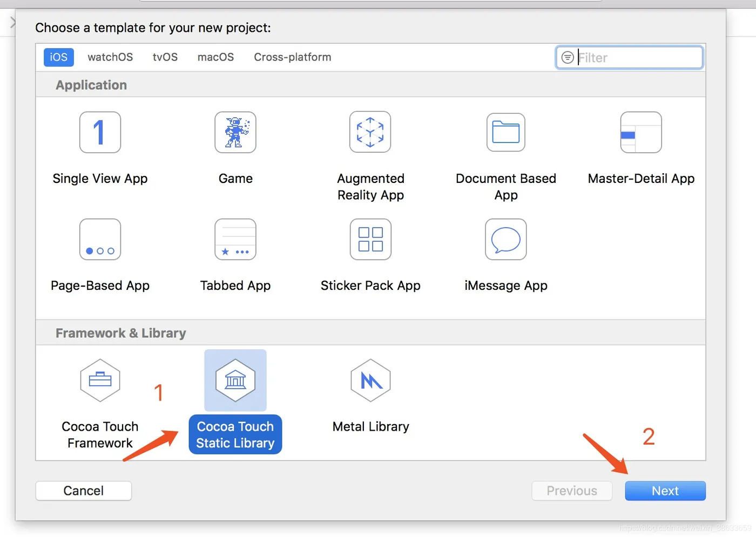This screenshot has height=537, width=756.
Task: Click the Tabbed App label
Action: (x=235, y=286)
